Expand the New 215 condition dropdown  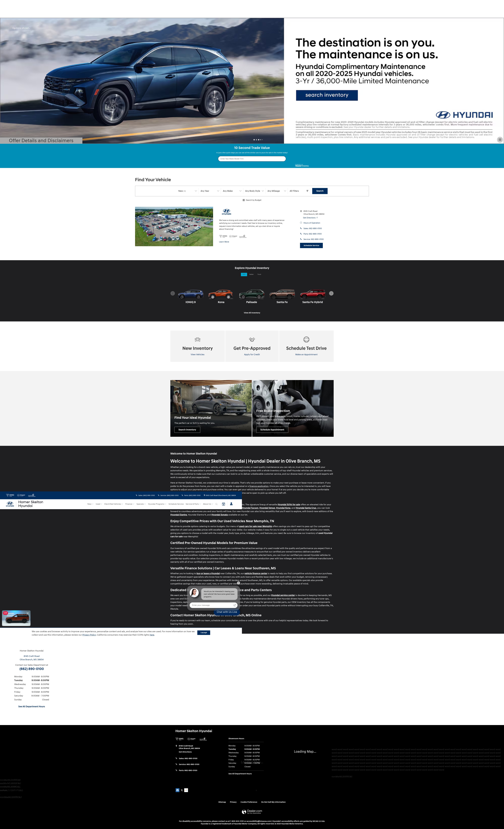coord(187,191)
